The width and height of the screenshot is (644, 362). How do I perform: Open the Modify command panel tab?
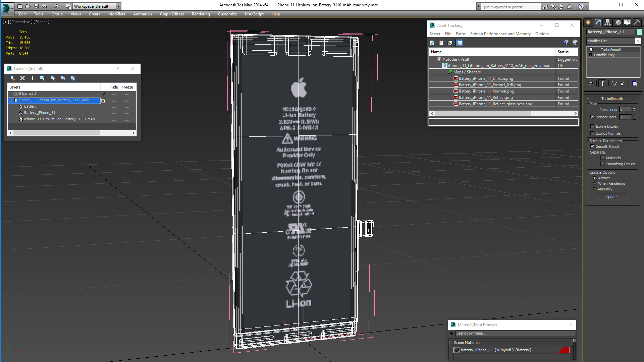[598, 22]
